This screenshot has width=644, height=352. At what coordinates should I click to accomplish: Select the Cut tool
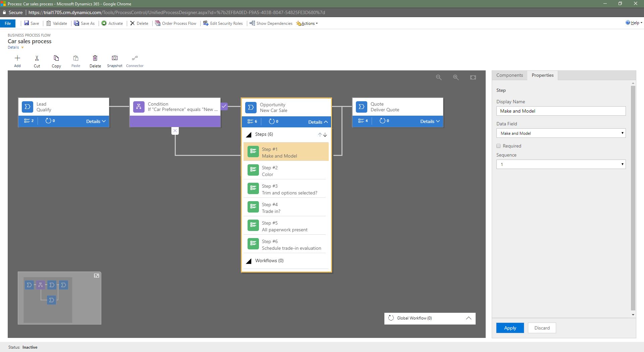pyautogui.click(x=37, y=58)
